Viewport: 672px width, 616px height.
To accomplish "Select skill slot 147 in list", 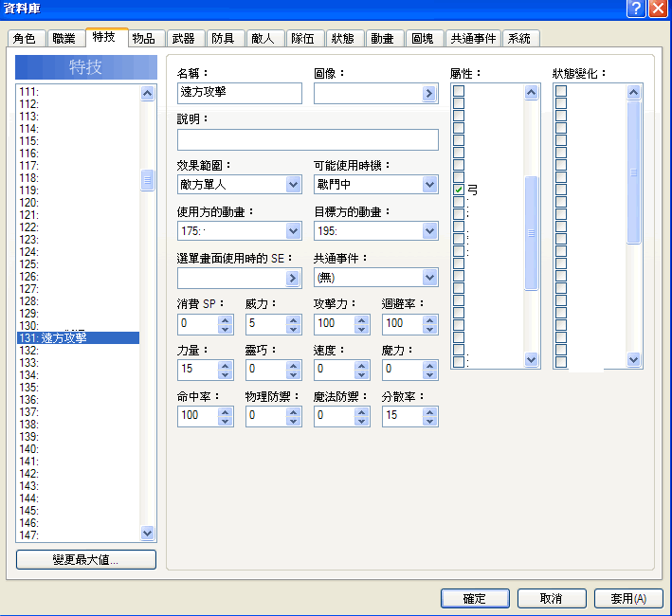I will point(78,535).
